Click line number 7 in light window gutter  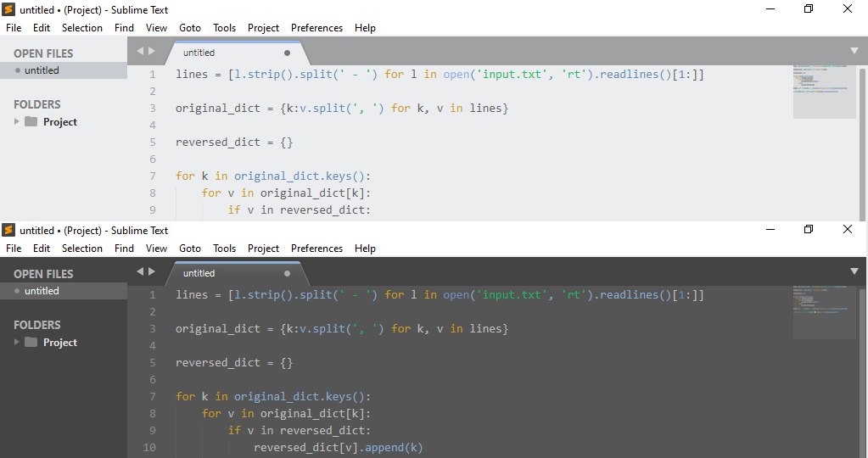[x=153, y=176]
